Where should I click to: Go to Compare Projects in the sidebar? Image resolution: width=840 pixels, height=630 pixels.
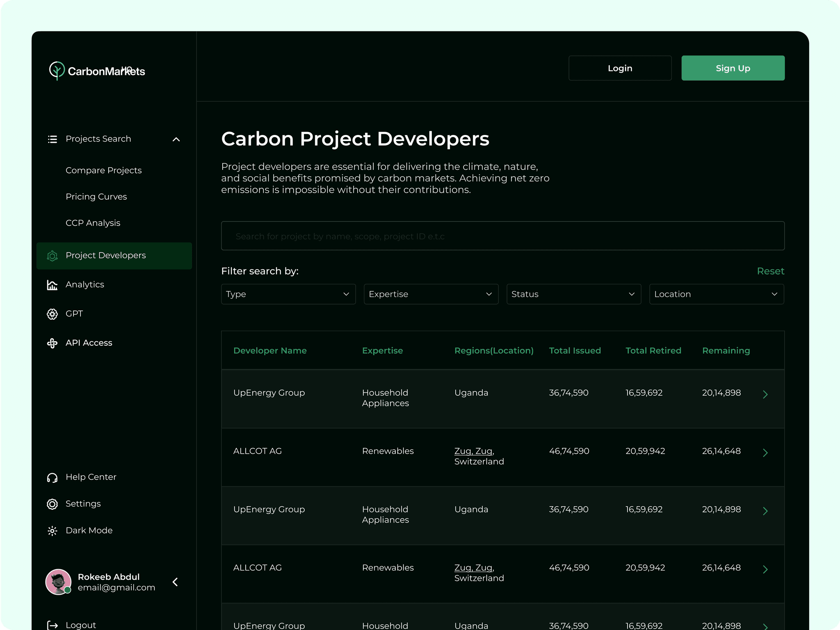coord(103,170)
